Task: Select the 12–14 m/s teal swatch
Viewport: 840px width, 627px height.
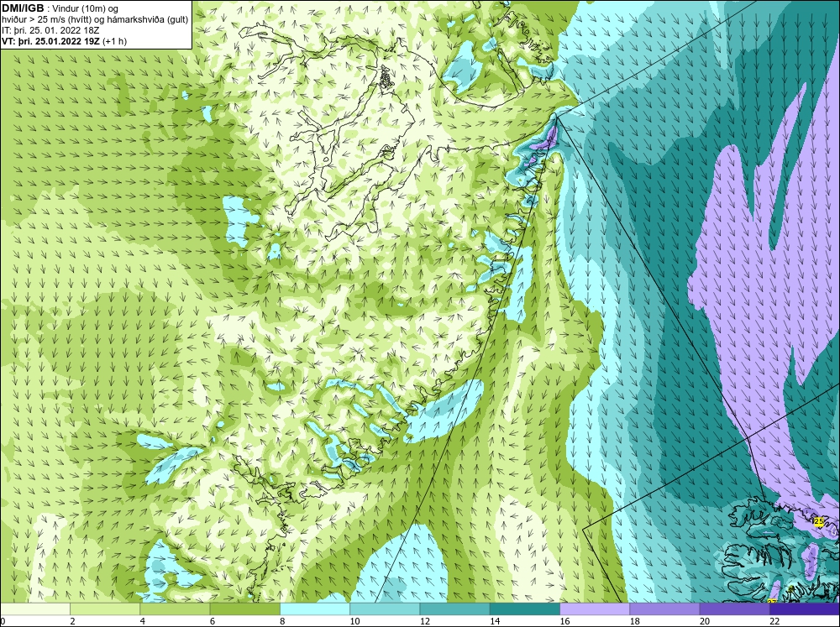Action: click(454, 609)
